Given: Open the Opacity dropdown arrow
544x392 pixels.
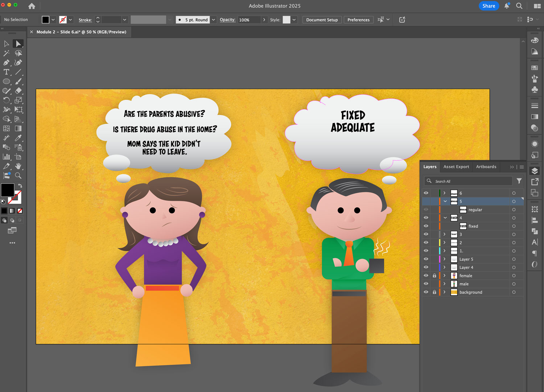Looking at the screenshot, I should click(264, 20).
